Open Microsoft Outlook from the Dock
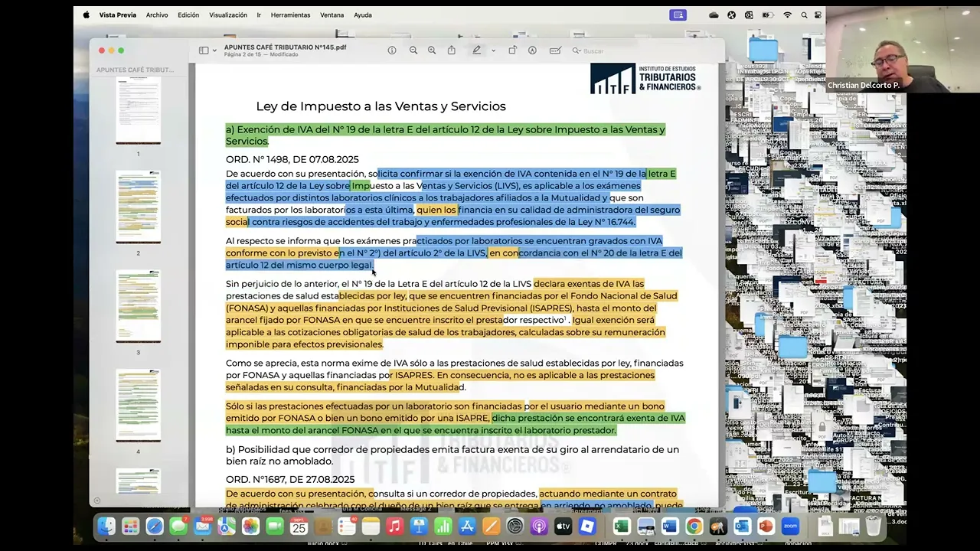The width and height of the screenshot is (980, 551). coord(741,527)
